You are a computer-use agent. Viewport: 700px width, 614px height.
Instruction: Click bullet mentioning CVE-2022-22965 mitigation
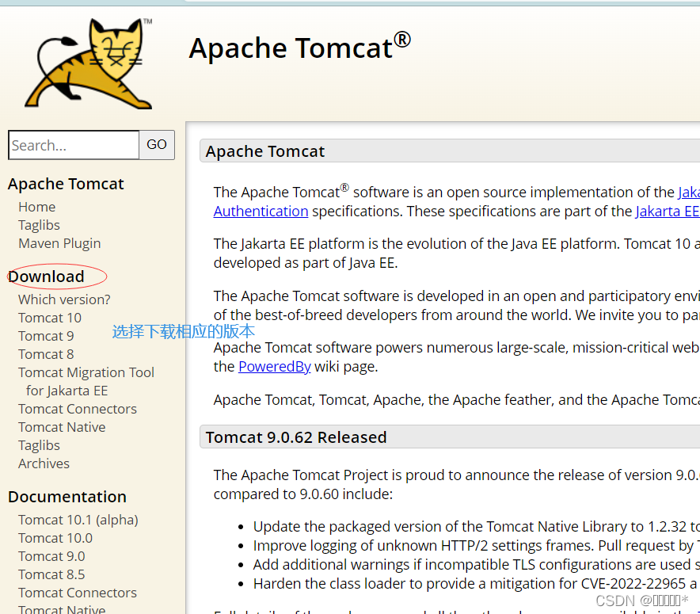point(476,584)
